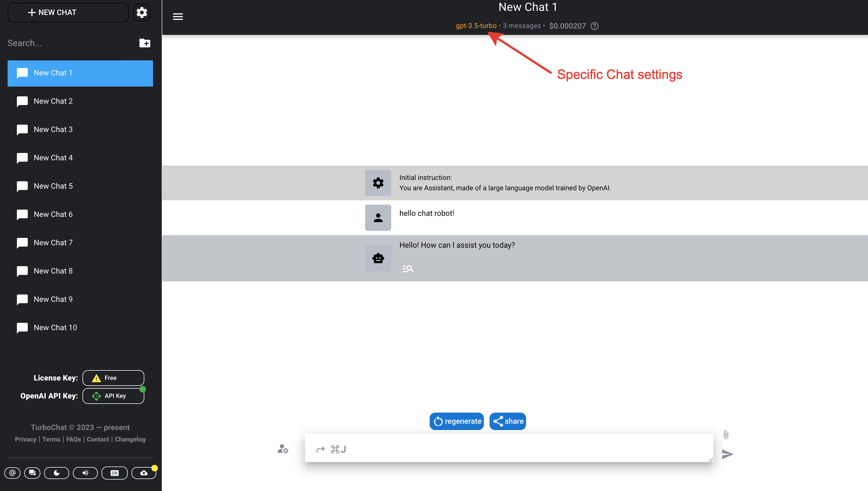Open the OpenAI API Key button
The height and width of the screenshot is (491, 868).
click(x=113, y=395)
